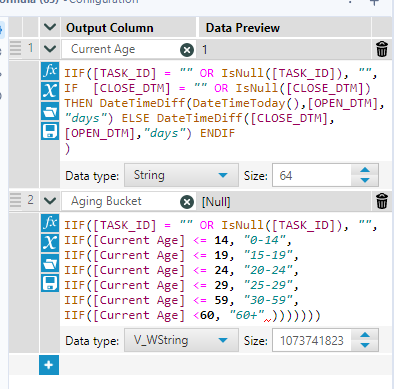Open columns and constants (X) for Current Age
Screen dimensions: 394x389
coord(50,91)
